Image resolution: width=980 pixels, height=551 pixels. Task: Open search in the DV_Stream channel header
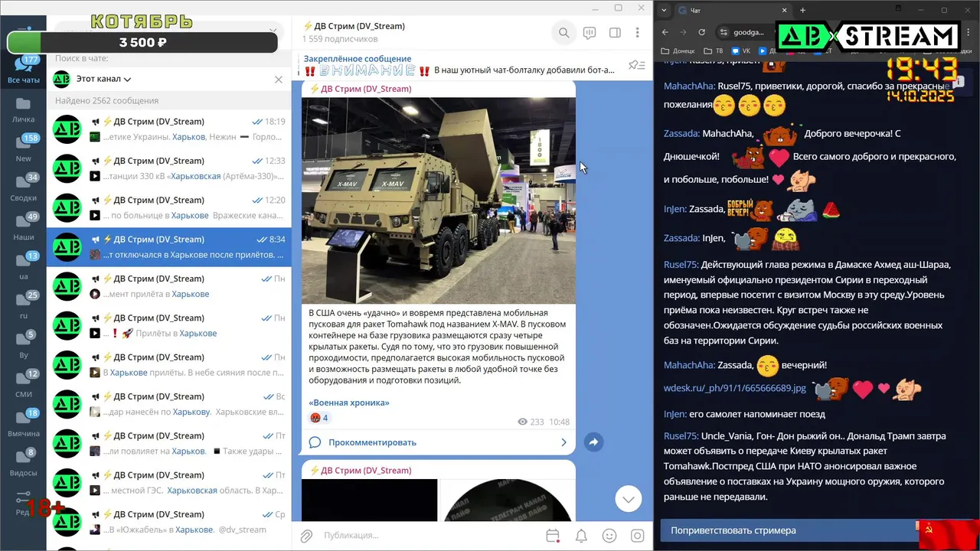(563, 33)
